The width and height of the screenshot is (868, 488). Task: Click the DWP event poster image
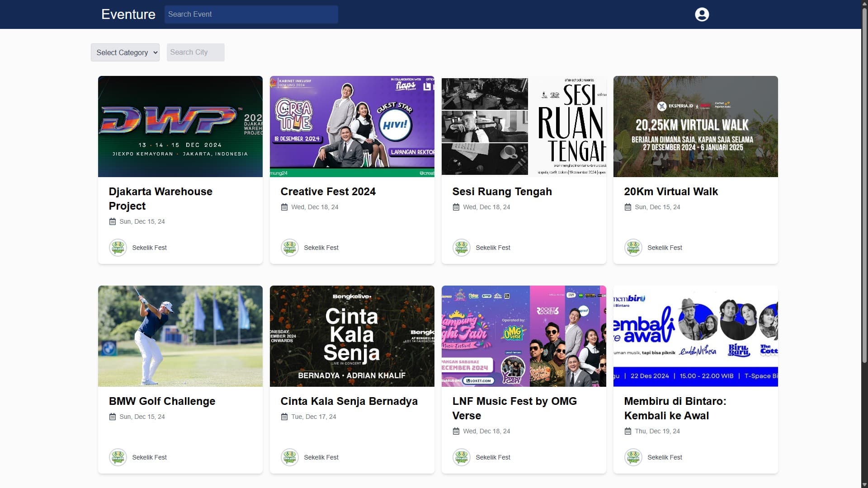tap(180, 127)
